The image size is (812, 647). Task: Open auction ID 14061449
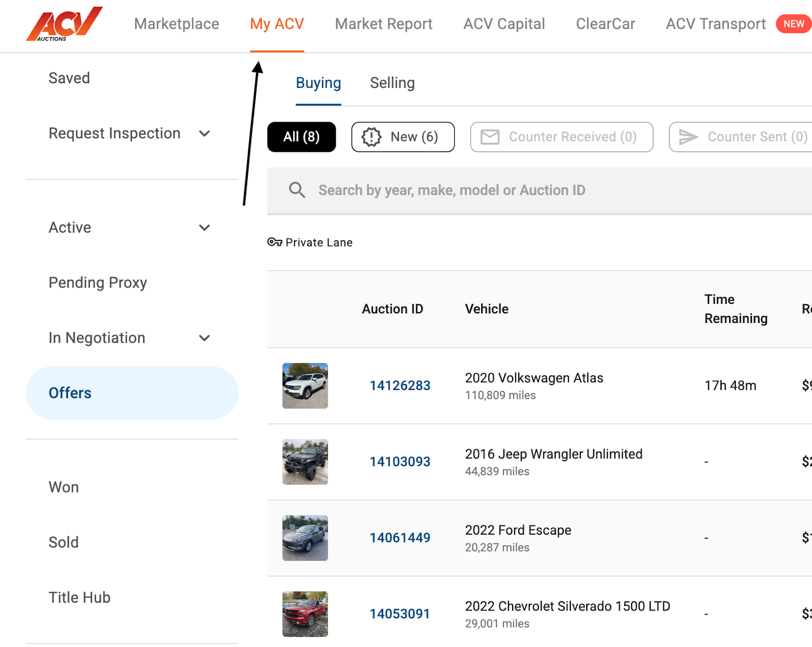tap(400, 538)
